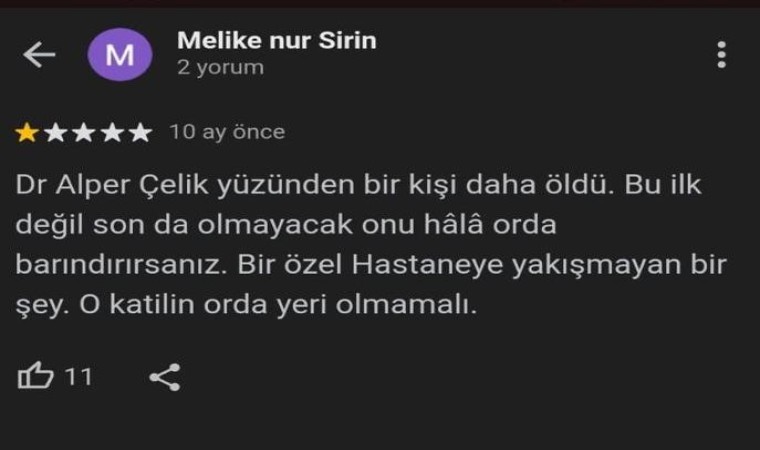Open the three-dot options menu
This screenshot has width=760, height=450.
coord(721,54)
